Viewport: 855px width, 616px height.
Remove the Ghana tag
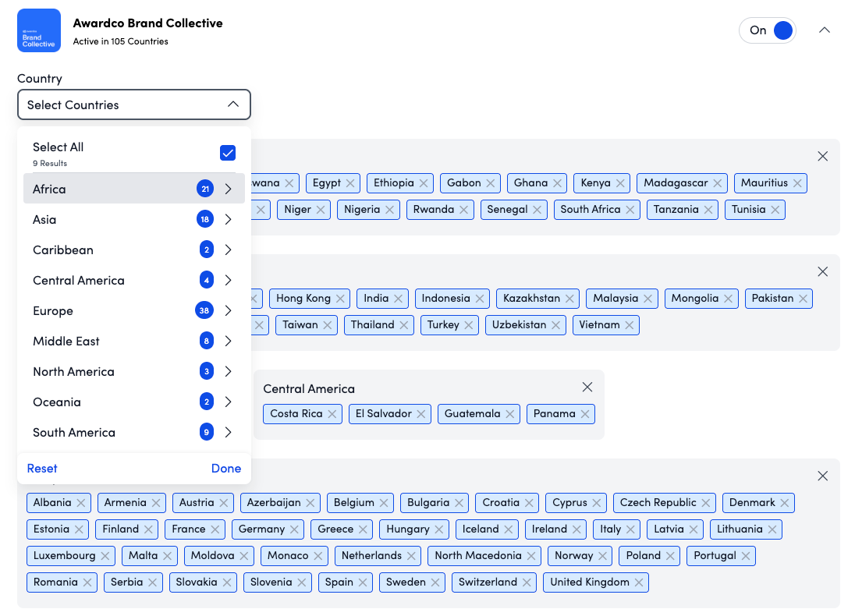[x=557, y=183]
